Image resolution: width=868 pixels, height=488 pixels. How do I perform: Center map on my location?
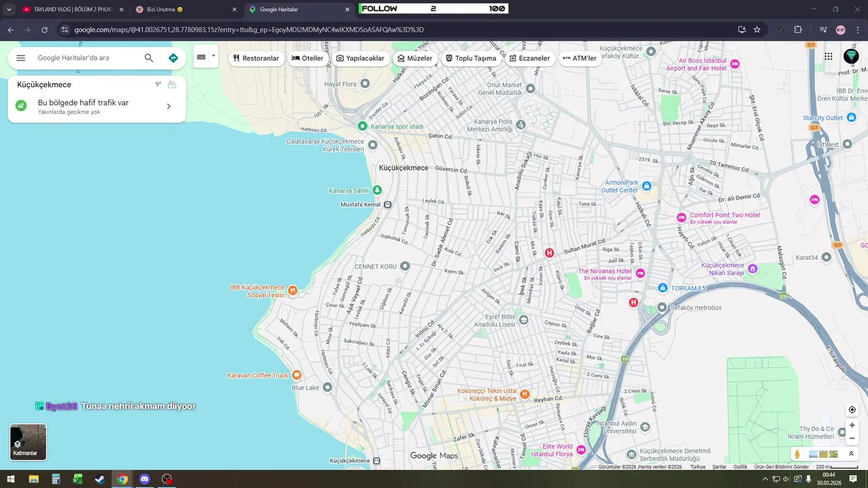click(852, 409)
